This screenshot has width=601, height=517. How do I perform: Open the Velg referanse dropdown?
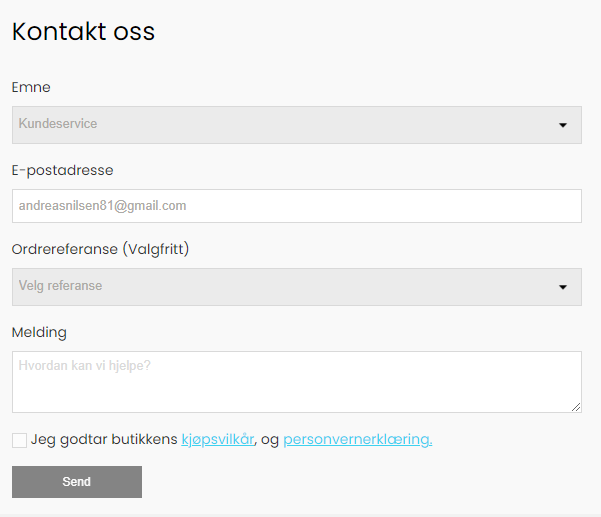[x=297, y=287]
